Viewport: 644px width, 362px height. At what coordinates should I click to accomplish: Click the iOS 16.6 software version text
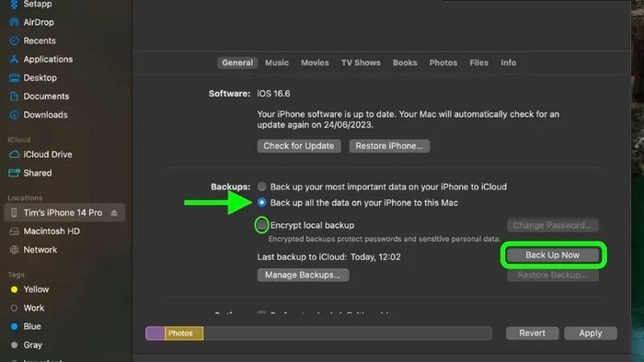[273, 94]
